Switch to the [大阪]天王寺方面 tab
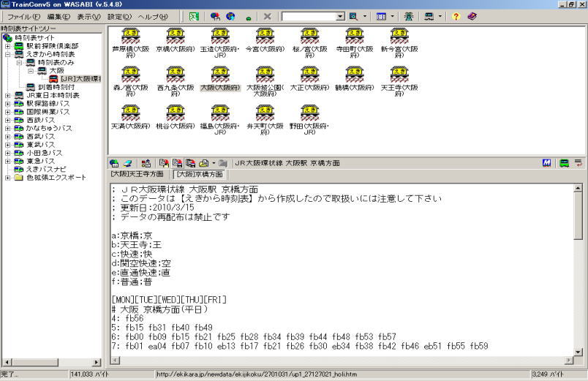 click(x=137, y=174)
